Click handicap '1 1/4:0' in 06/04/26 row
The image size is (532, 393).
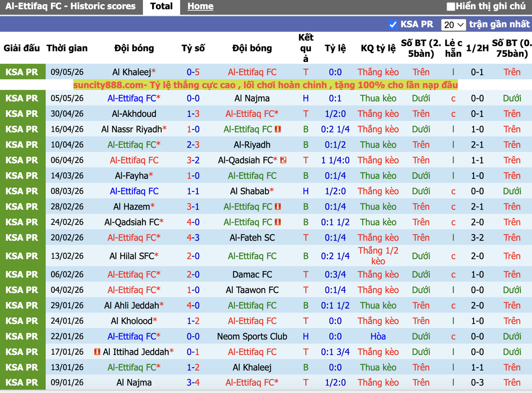click(x=335, y=160)
